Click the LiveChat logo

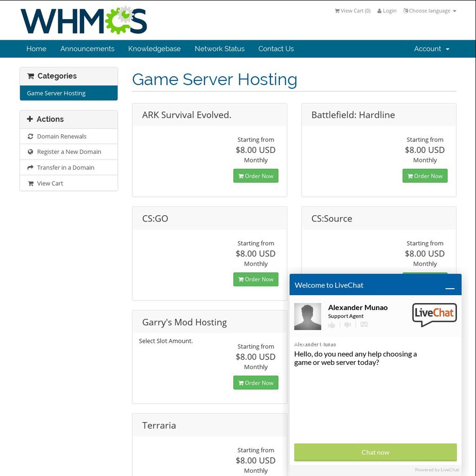(x=434, y=314)
